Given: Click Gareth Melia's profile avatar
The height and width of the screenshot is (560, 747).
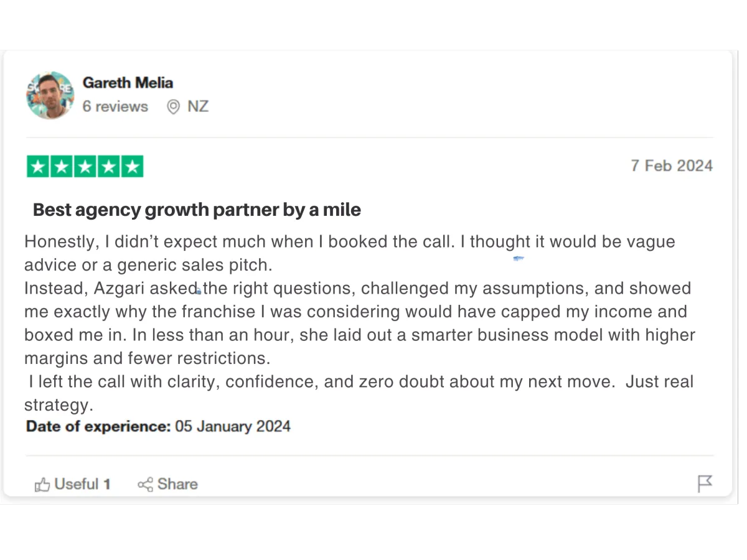Looking at the screenshot, I should pyautogui.click(x=50, y=95).
